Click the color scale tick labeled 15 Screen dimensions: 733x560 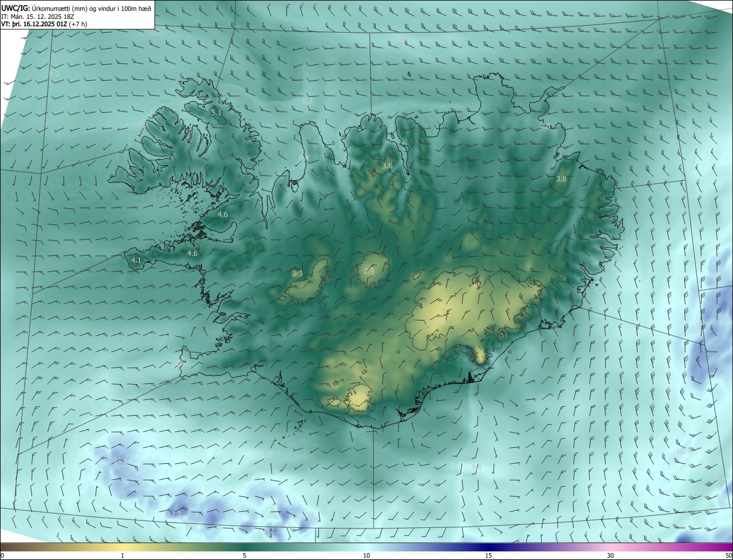pos(488,555)
